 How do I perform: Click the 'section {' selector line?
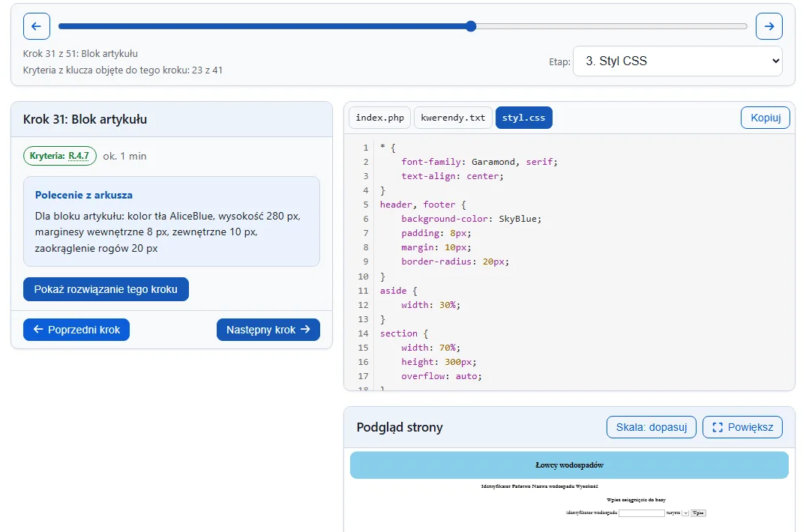pos(404,333)
